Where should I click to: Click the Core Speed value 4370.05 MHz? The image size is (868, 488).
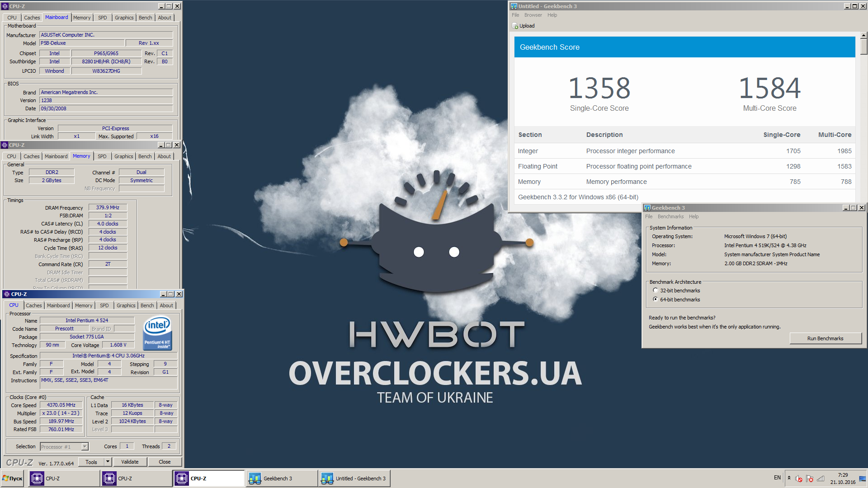(61, 405)
